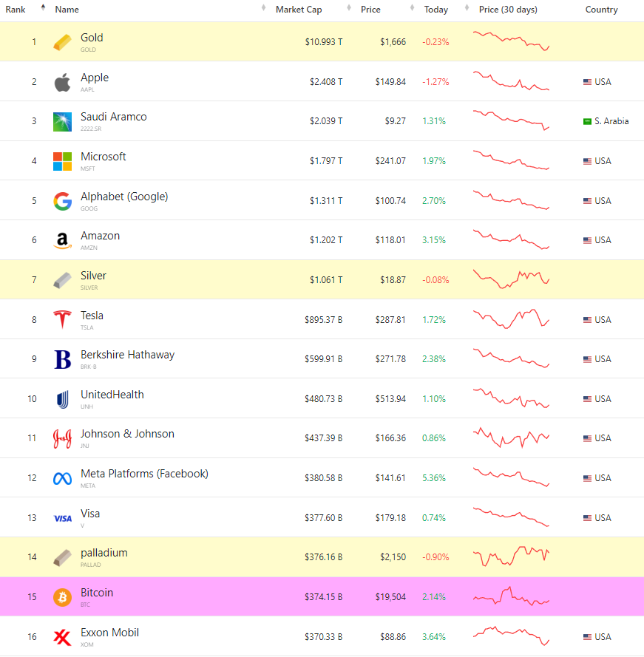Image resolution: width=644 pixels, height=657 pixels.
Task: Open the palladium asset link
Action: [104, 553]
